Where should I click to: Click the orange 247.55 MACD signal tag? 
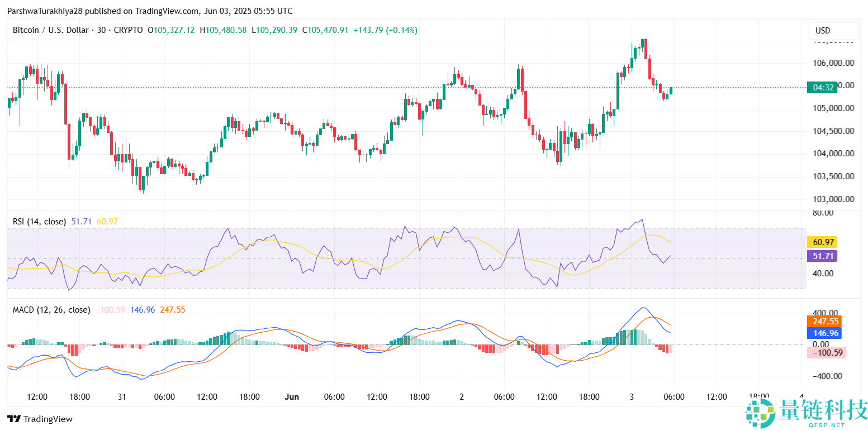(x=826, y=322)
